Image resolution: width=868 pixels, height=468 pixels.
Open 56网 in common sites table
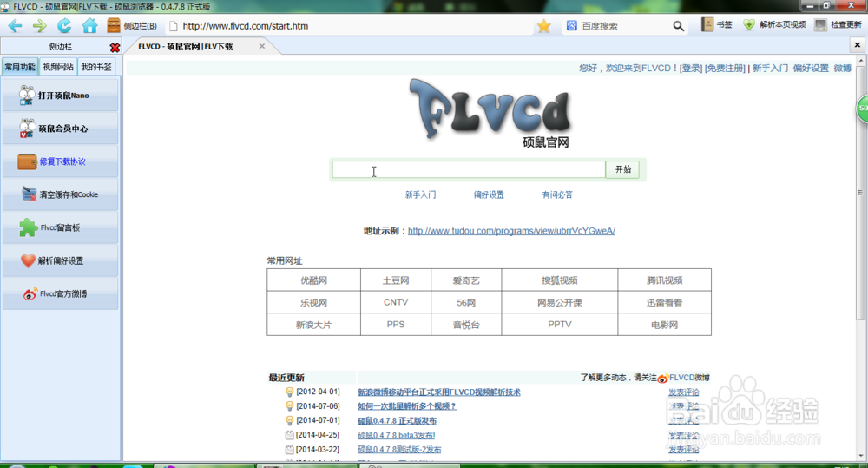tap(466, 302)
